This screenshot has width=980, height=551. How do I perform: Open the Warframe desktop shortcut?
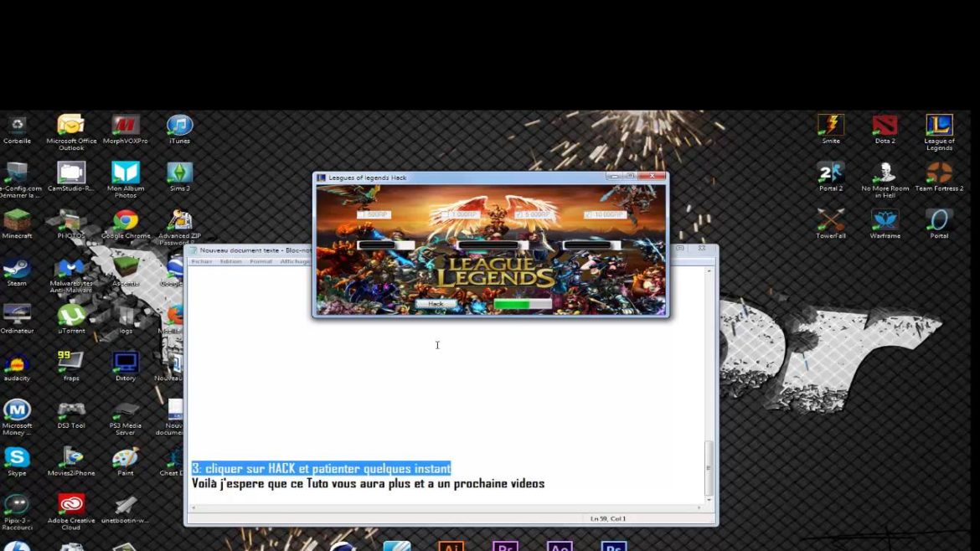[x=885, y=221]
